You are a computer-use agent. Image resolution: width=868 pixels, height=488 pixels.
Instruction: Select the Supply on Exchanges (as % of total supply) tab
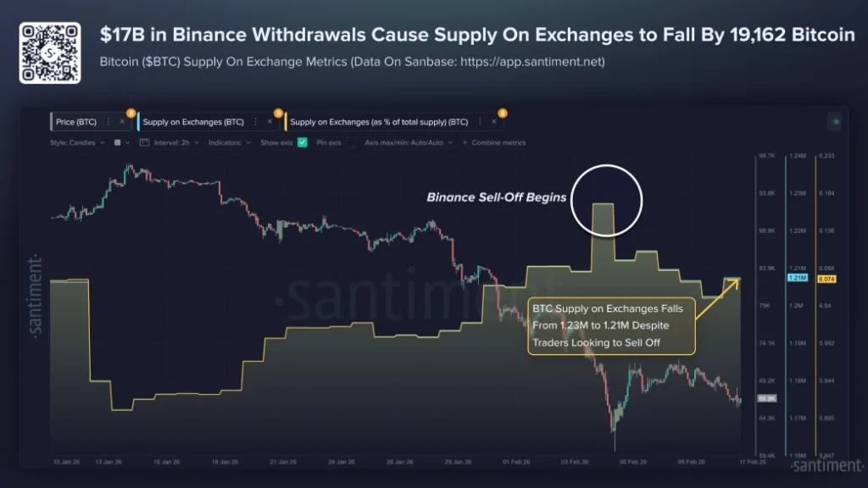tap(380, 121)
